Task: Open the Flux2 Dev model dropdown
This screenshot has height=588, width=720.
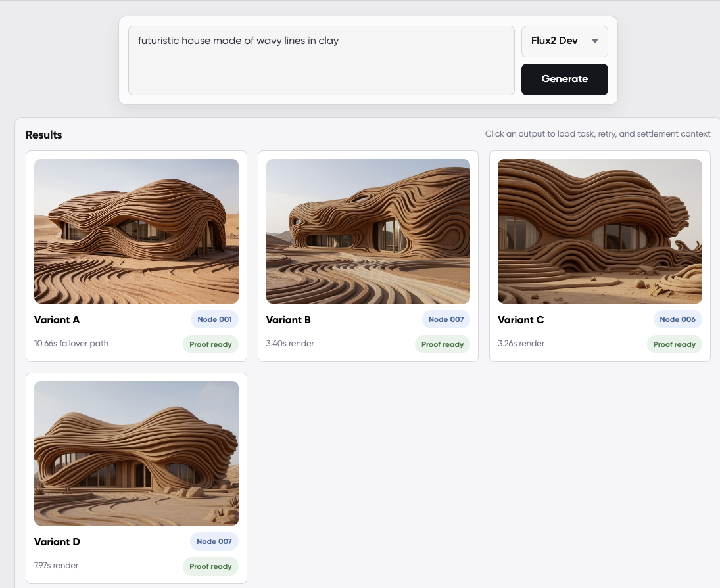Action: (x=564, y=41)
